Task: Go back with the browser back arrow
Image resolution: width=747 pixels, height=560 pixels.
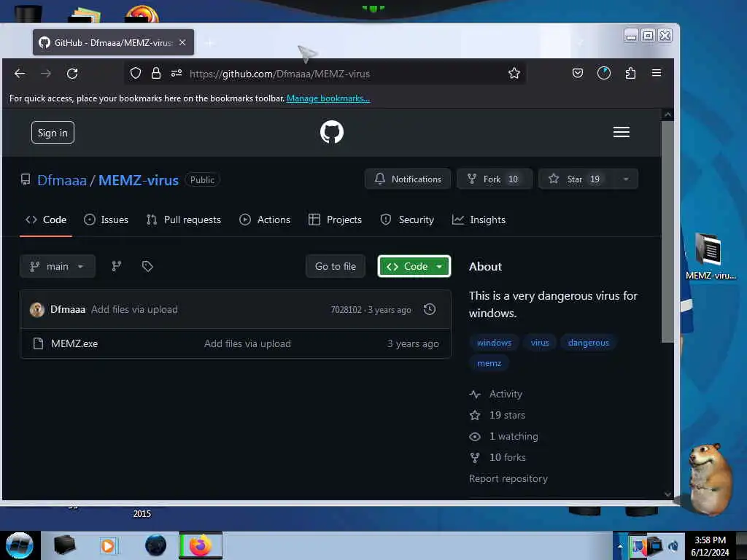Action: pyautogui.click(x=20, y=74)
